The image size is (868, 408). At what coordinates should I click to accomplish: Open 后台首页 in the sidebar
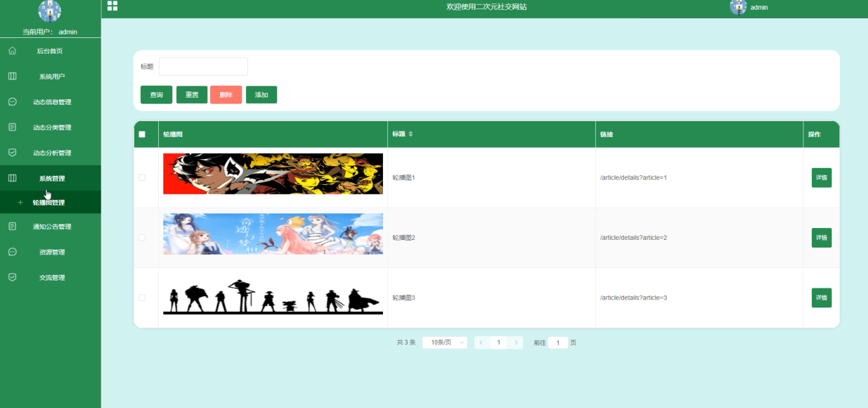click(x=51, y=51)
